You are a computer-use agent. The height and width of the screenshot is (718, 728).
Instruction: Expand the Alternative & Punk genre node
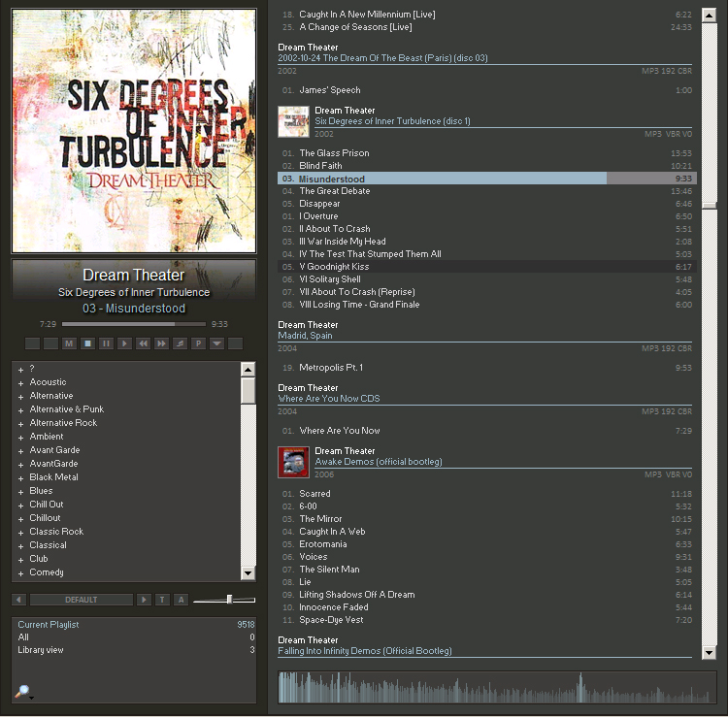pyautogui.click(x=21, y=410)
